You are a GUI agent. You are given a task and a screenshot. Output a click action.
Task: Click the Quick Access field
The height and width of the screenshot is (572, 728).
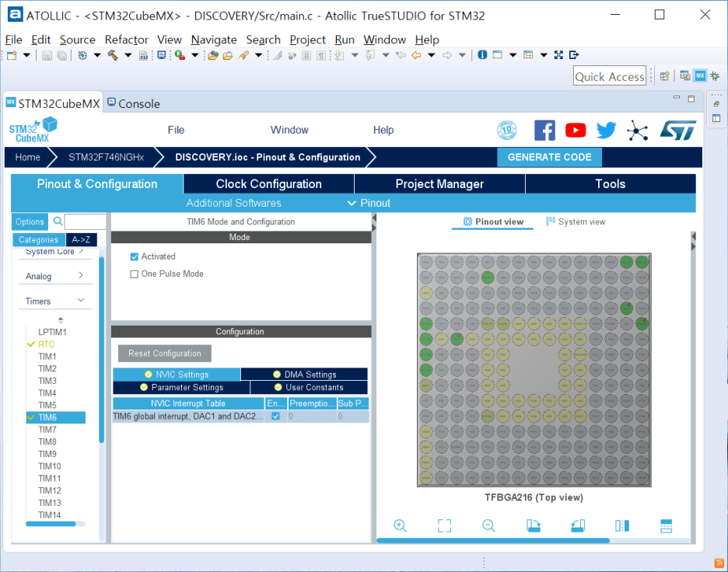pos(610,76)
